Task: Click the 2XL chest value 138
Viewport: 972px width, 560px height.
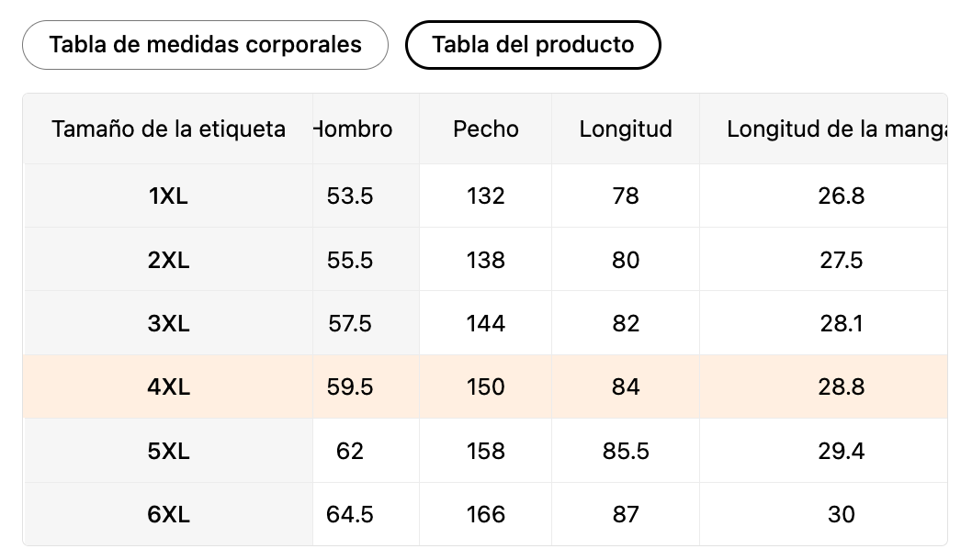Action: [x=486, y=260]
